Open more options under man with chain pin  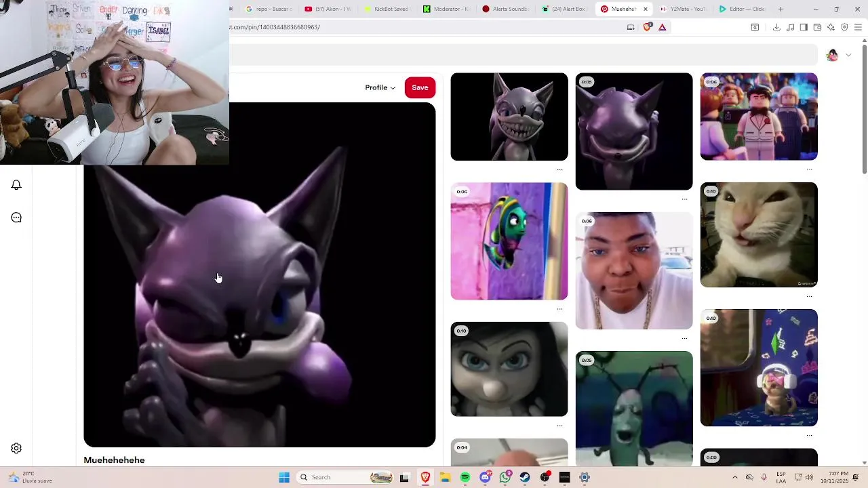[684, 338]
